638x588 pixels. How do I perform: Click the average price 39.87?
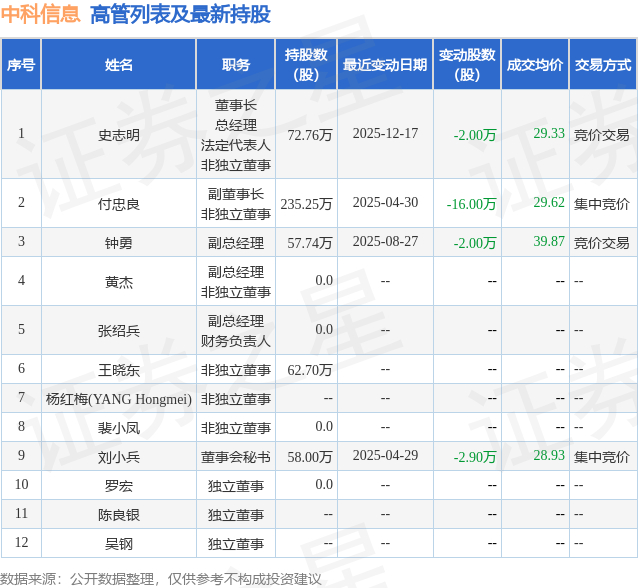549,242
